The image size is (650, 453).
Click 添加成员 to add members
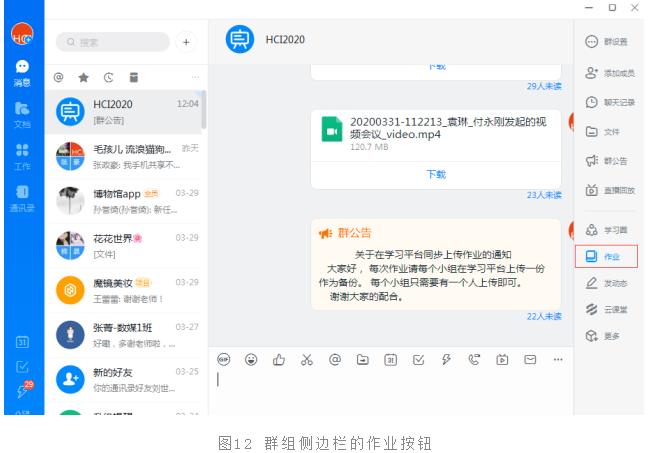click(x=606, y=73)
